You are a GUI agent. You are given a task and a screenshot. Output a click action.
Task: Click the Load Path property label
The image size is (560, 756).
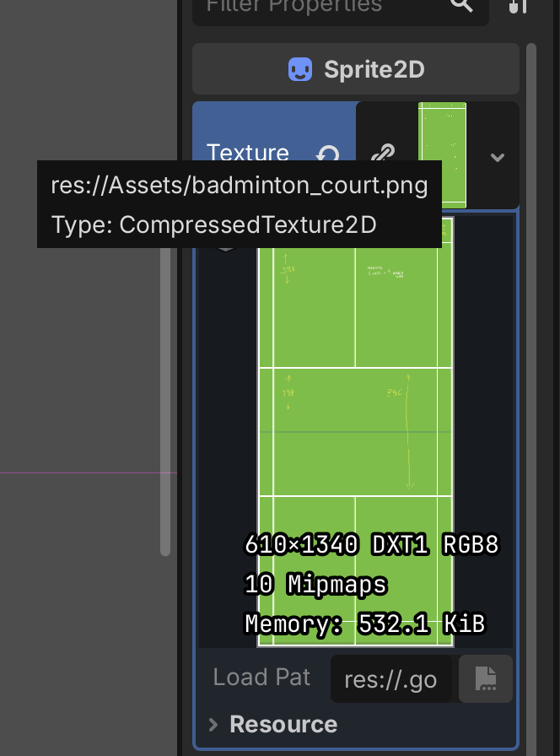tap(261, 678)
